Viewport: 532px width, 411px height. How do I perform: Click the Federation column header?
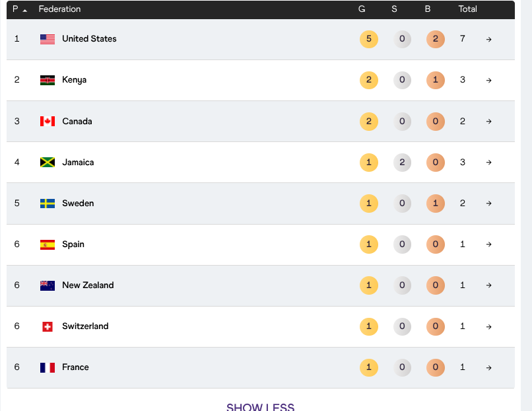pos(59,9)
